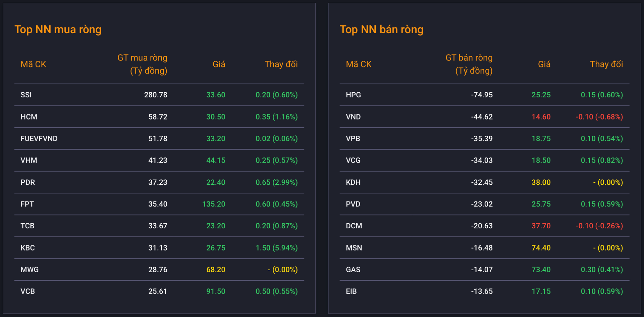
Task: Click 'GT mua ròng (Tỷ đồng)' column header
Action: pyautogui.click(x=143, y=64)
